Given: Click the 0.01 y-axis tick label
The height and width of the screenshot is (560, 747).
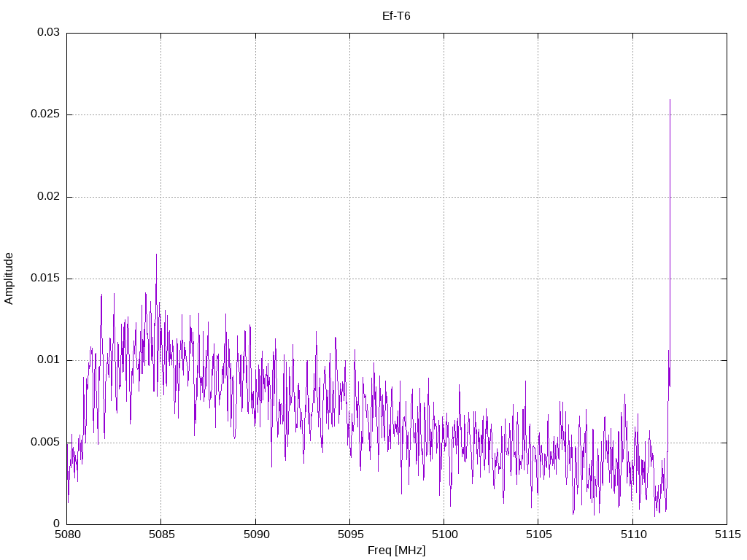Looking at the screenshot, I should (x=49, y=360).
